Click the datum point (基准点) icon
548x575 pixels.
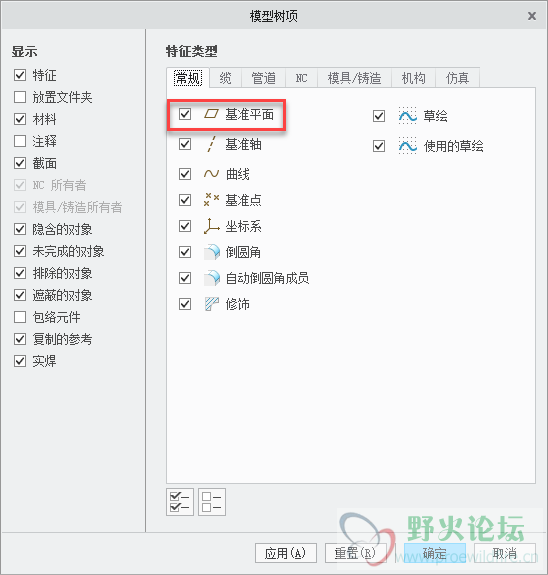pyautogui.click(x=211, y=200)
